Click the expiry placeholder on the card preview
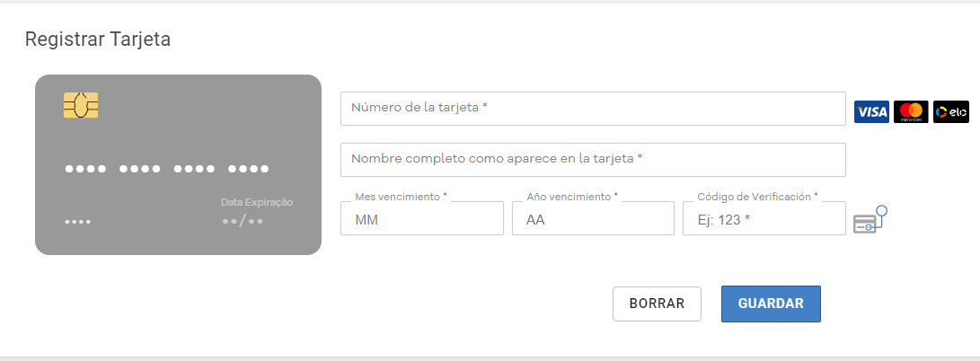The width and height of the screenshot is (980, 361). tap(243, 221)
